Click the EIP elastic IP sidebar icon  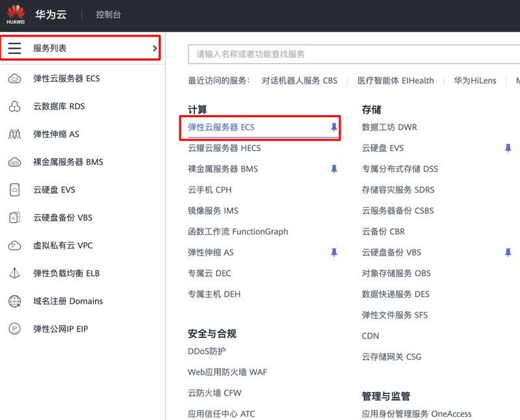pos(14,329)
